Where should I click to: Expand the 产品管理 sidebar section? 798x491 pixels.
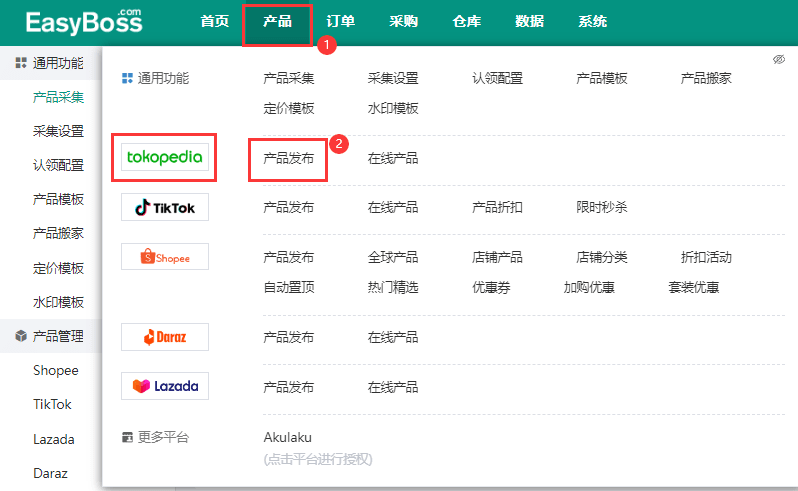50,336
